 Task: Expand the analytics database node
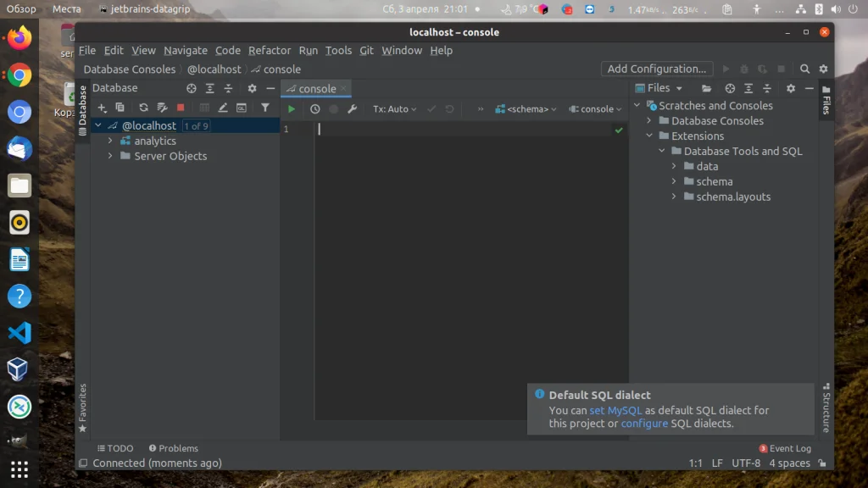[x=110, y=141]
